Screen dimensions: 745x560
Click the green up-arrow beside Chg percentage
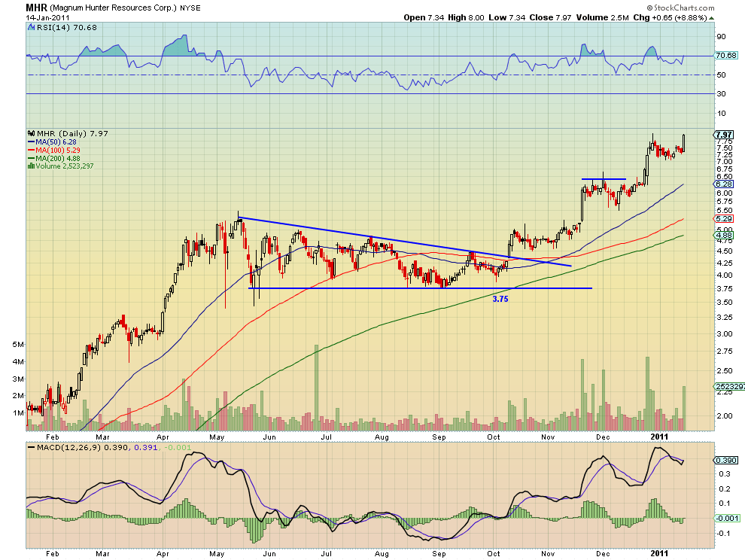coord(711,18)
